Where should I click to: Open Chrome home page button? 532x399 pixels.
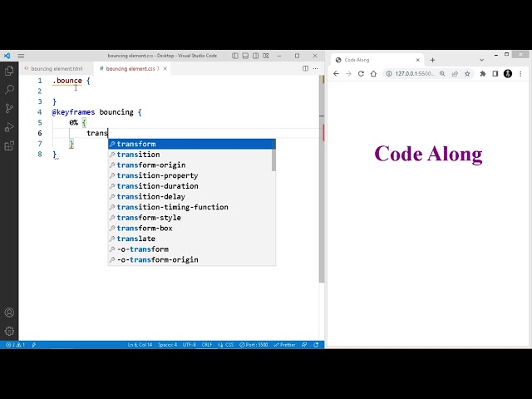click(x=373, y=74)
